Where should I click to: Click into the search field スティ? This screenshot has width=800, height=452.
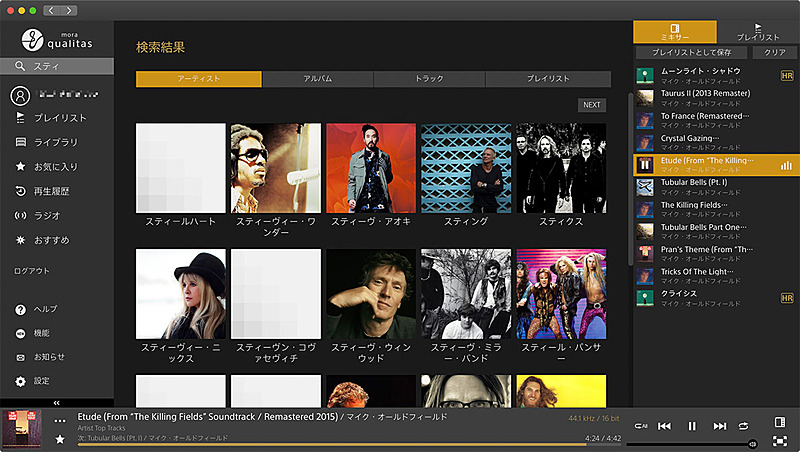(x=57, y=66)
